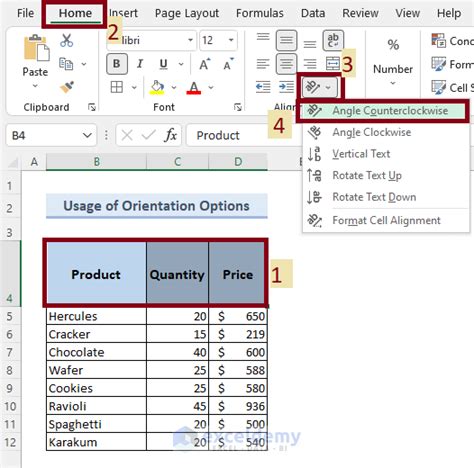Choose Angle Counterclockwise option
Viewport: 474px width, 468px height.
click(383, 111)
